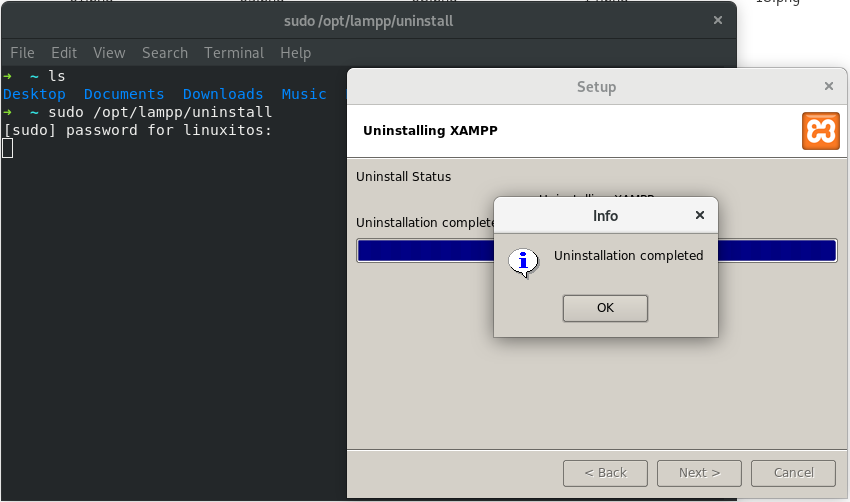This screenshot has width=850, height=502.
Task: Close the Info dialog
Action: click(x=700, y=215)
